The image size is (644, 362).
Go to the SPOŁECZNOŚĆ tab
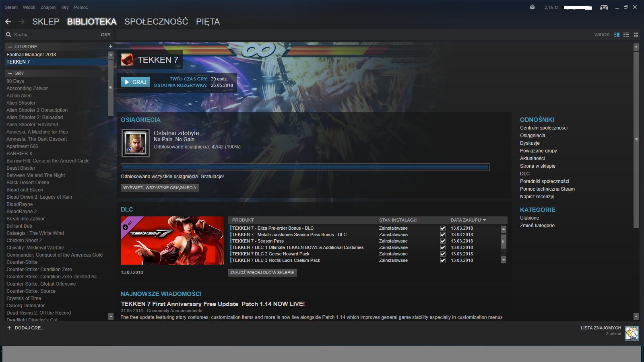pos(156,22)
